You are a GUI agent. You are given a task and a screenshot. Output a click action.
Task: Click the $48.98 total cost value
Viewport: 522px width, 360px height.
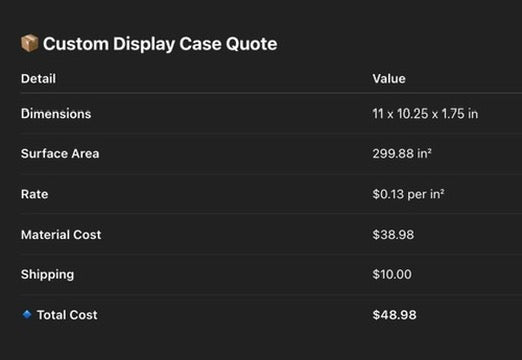tap(395, 315)
